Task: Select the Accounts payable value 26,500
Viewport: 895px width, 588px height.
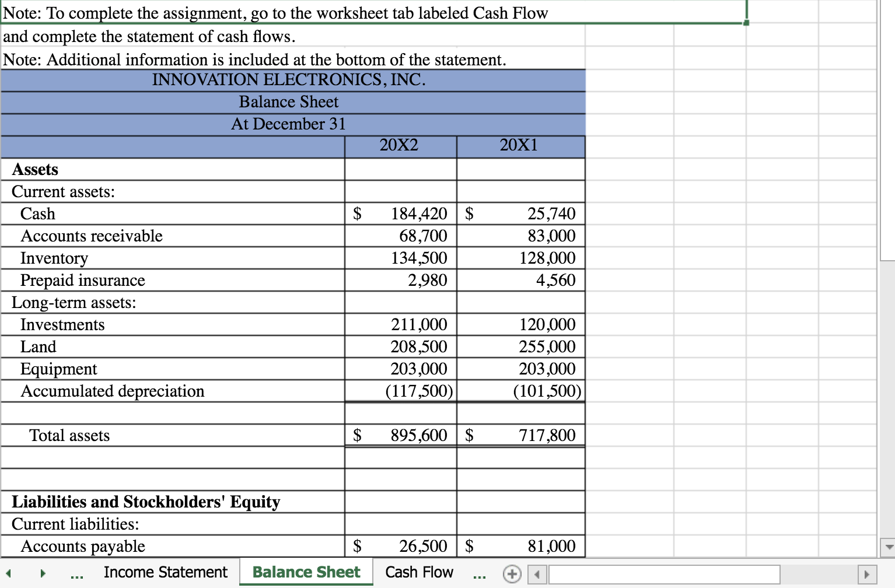Action: 400,546
